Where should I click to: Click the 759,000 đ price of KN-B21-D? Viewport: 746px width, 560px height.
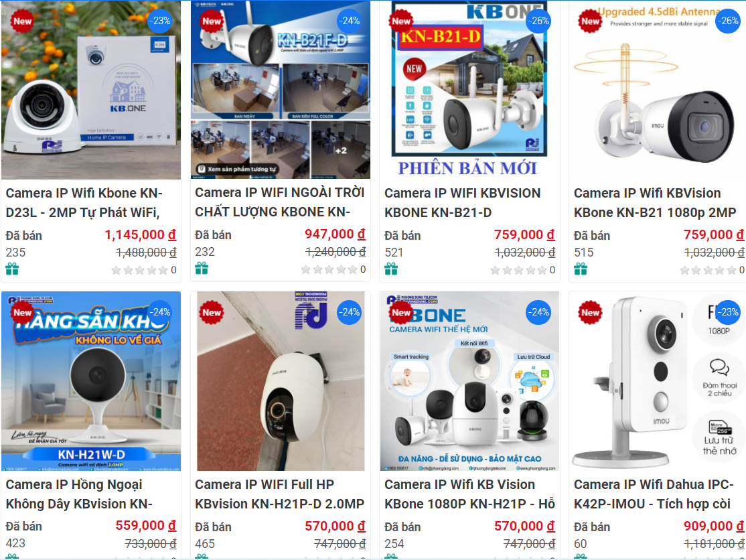coord(524,234)
